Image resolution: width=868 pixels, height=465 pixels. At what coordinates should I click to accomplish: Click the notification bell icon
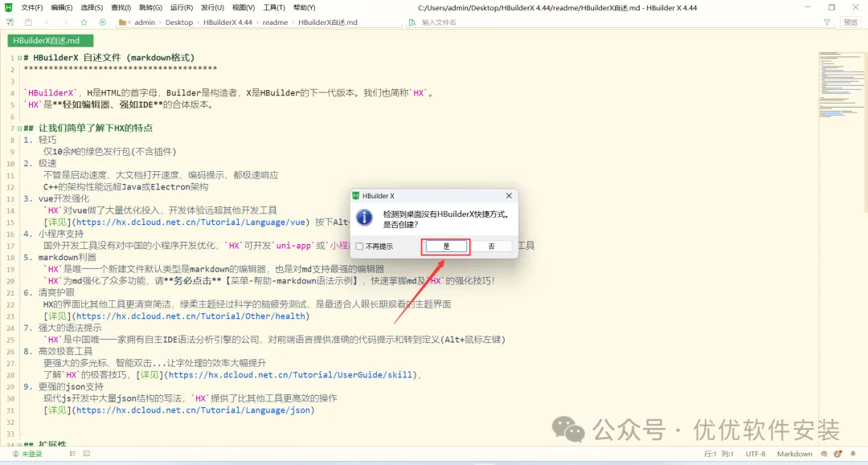point(853,454)
